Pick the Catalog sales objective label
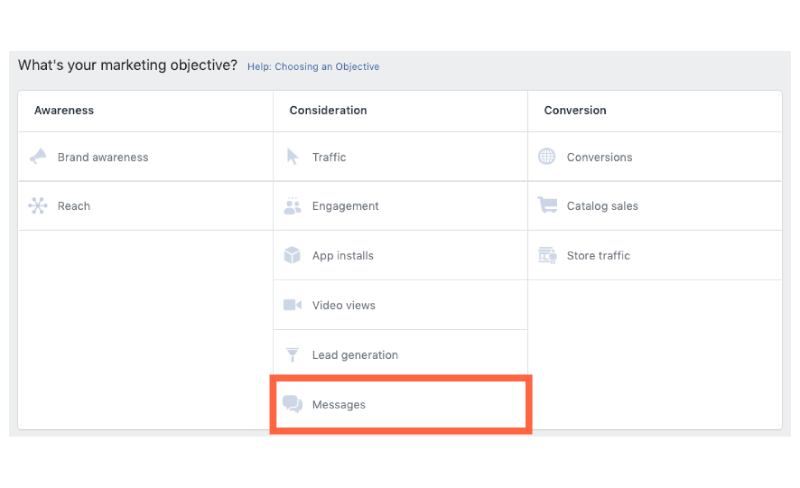This screenshot has width=800, height=488. click(x=603, y=206)
